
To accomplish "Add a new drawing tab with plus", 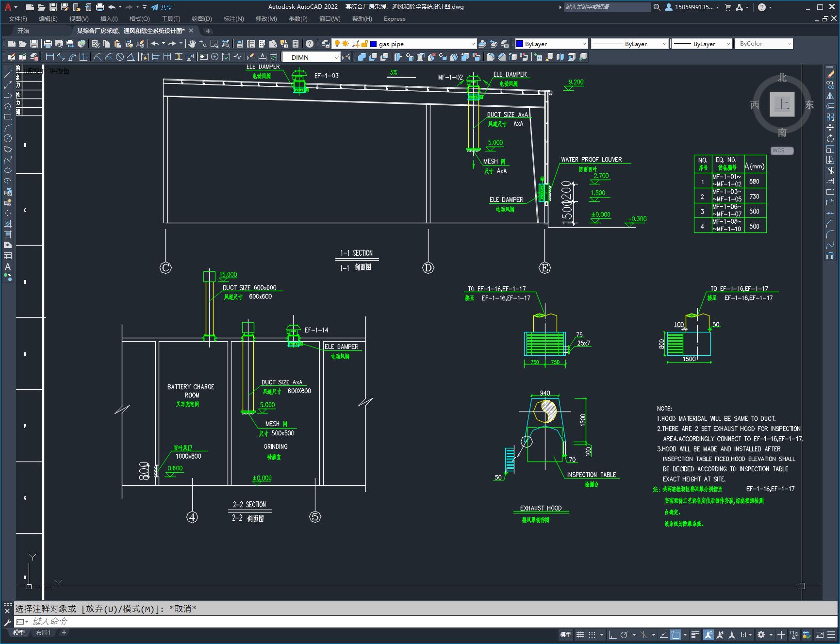I will [208, 31].
